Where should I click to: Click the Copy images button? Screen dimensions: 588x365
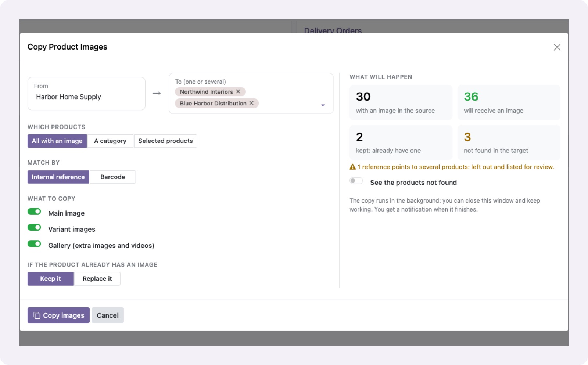click(58, 315)
